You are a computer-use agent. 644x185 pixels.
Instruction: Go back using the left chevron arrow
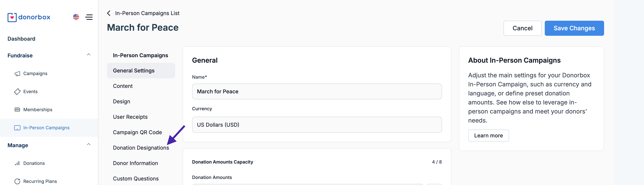109,13
